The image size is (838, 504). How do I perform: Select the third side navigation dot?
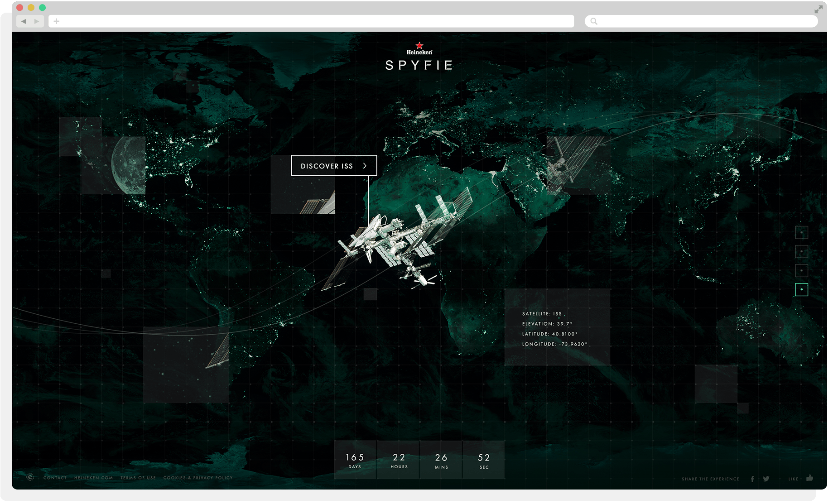pyautogui.click(x=801, y=271)
